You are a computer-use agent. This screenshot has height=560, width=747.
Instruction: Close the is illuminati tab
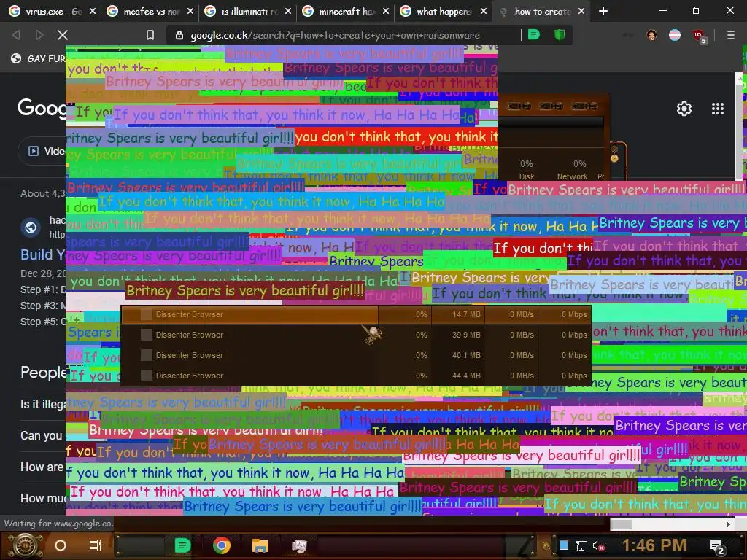click(x=287, y=11)
